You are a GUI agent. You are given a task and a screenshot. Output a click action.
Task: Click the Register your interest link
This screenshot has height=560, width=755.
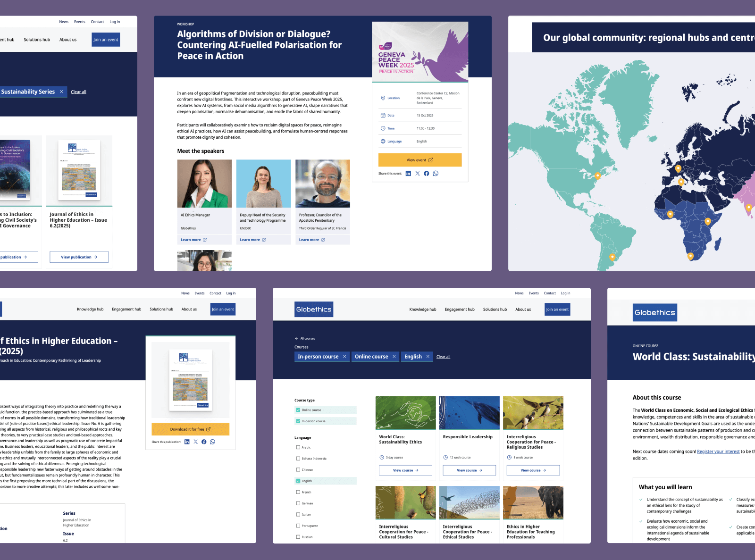click(718, 451)
